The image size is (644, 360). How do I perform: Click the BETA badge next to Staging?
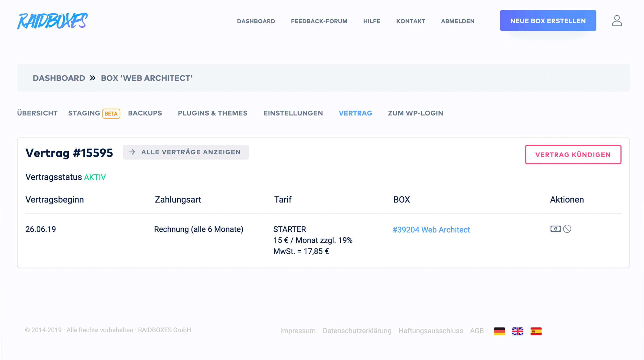click(x=111, y=113)
